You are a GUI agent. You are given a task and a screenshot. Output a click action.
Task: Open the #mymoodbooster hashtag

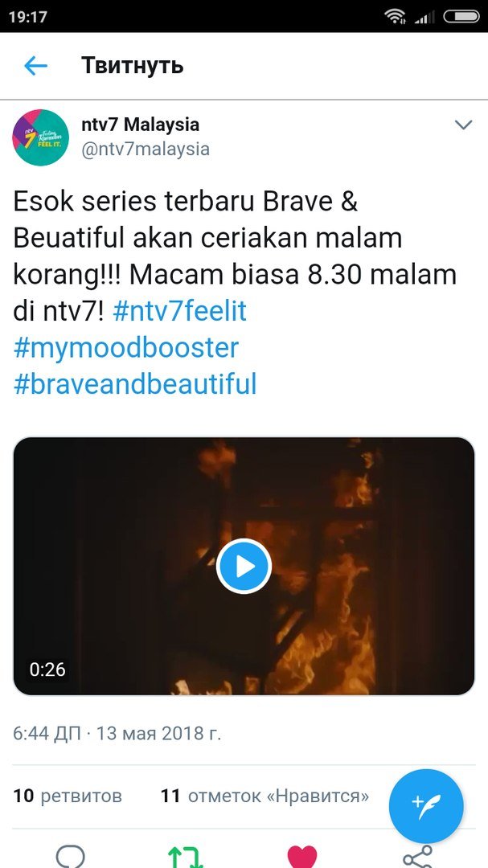pos(125,348)
